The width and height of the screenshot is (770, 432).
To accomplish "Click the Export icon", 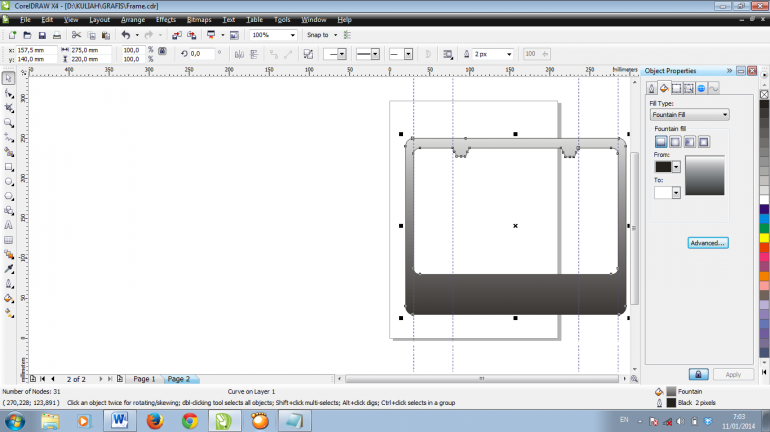I will click(192, 35).
